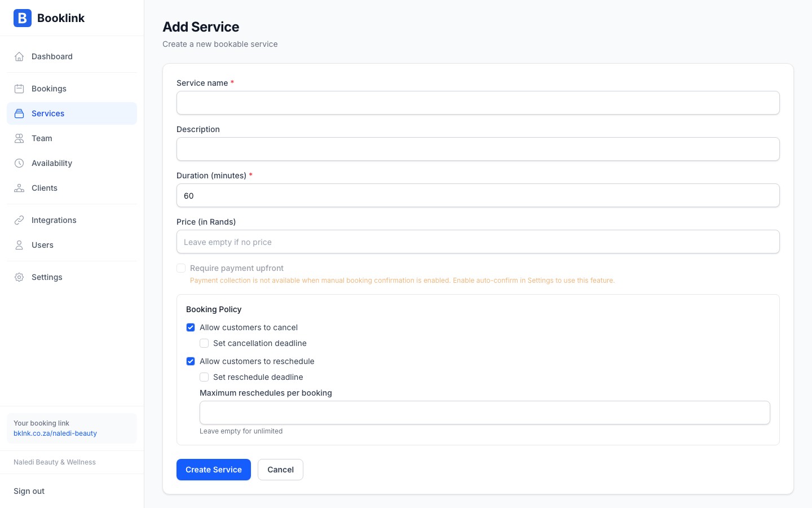Viewport: 812px width, 508px height.
Task: Select Availability from the sidebar menu
Action: click(x=51, y=163)
